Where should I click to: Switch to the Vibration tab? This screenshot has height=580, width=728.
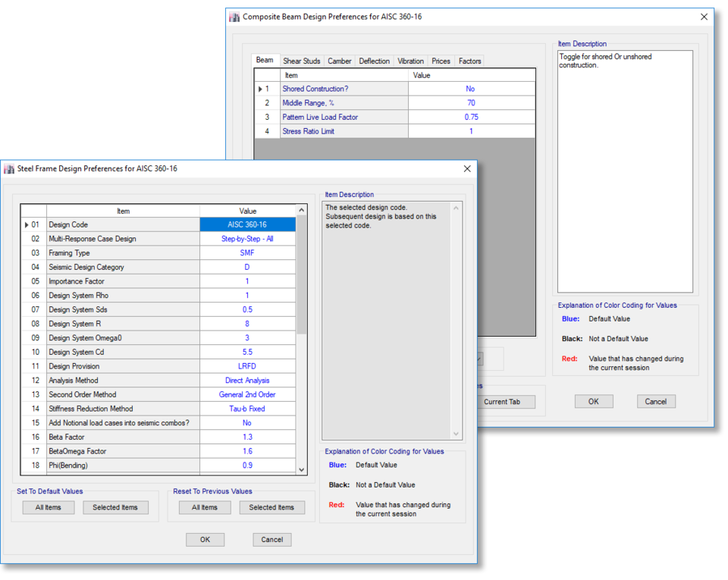[410, 61]
